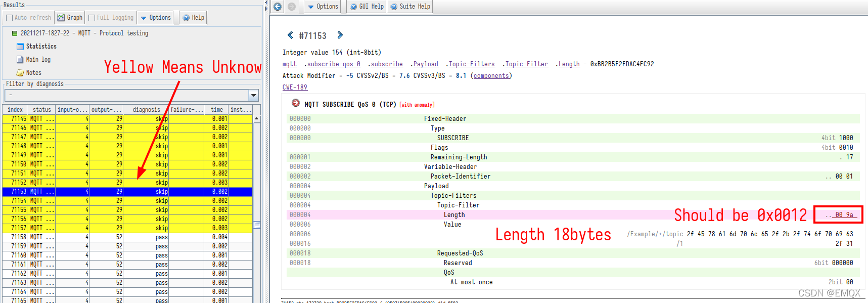Screen dimensions: 868x303
Task: Open the Options dropdown in Results panel
Action: (x=155, y=18)
